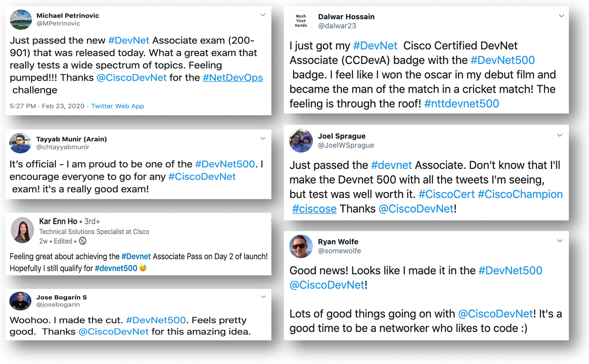
Task: Click Joel Sprague's profile avatar
Action: click(301, 141)
